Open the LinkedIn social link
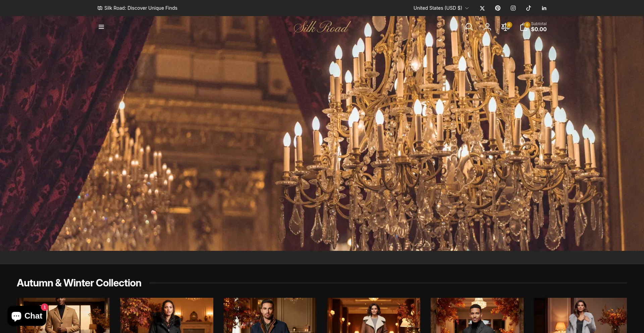This screenshot has width=644, height=333. coord(544,8)
